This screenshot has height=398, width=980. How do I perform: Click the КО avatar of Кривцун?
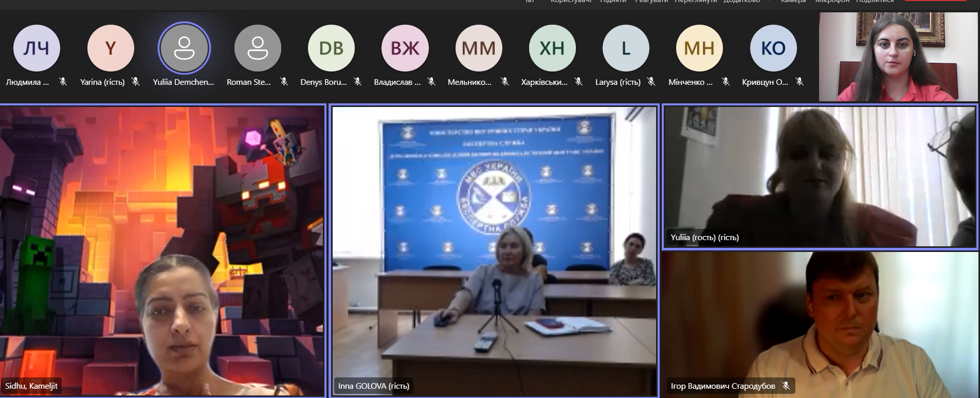tap(773, 48)
